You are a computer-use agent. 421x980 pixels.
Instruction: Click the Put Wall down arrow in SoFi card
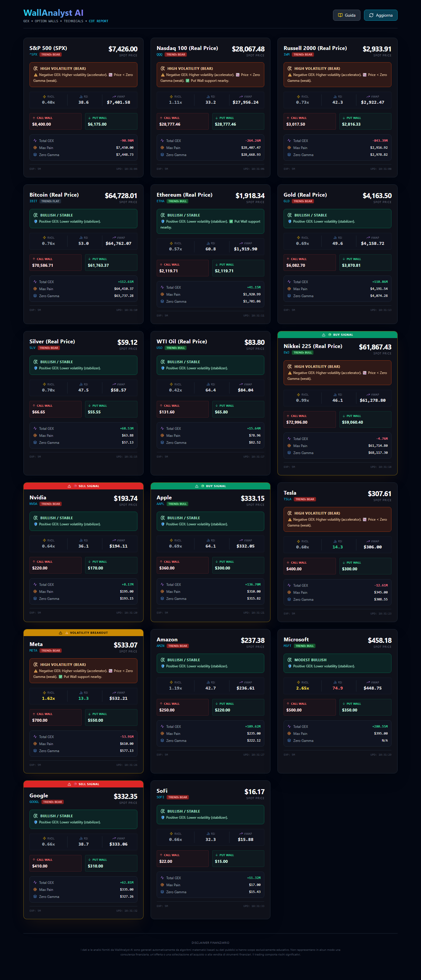(217, 855)
